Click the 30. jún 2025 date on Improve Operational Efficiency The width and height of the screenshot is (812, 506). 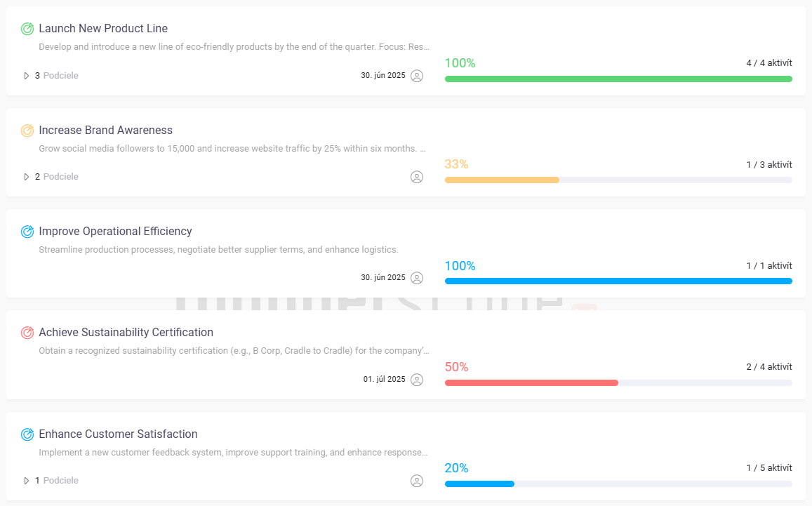click(383, 278)
